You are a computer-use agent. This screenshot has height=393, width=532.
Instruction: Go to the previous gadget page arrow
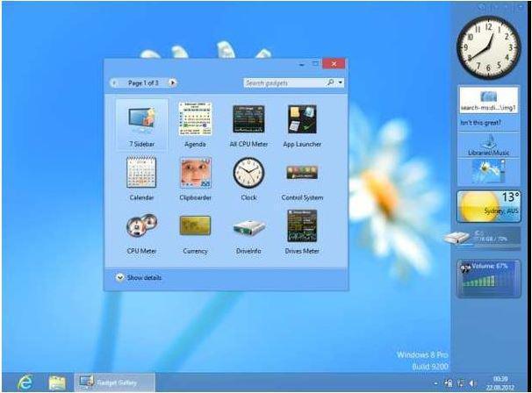pyautogui.click(x=114, y=82)
